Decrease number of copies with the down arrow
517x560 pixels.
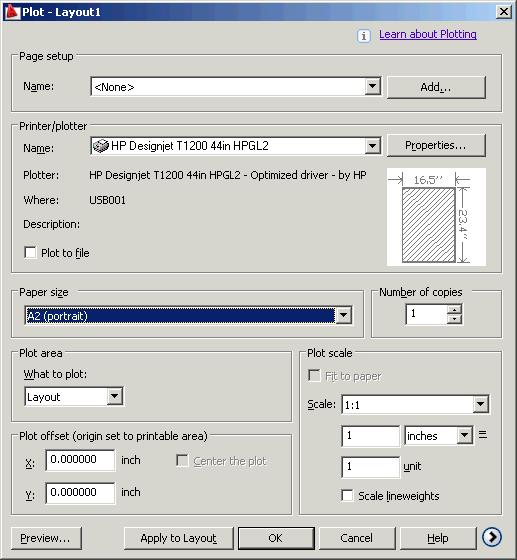pos(454,319)
